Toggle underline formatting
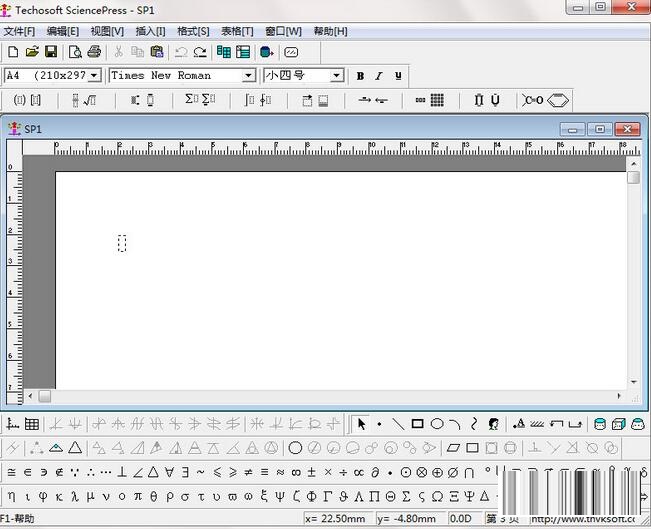Screen dimensions: 651x529 click(398, 76)
